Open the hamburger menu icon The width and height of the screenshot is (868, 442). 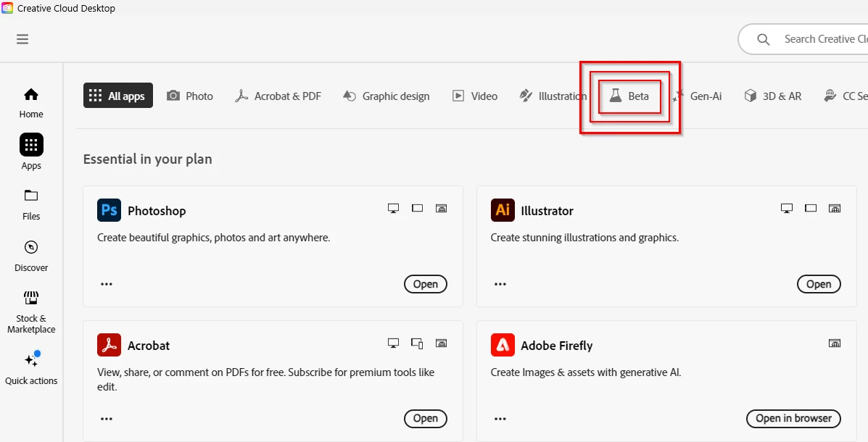22,39
